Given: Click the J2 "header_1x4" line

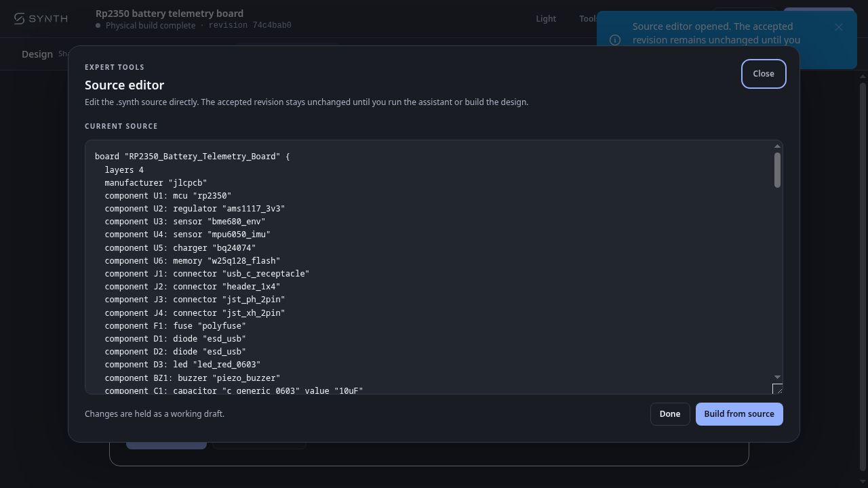Looking at the screenshot, I should pyautogui.click(x=193, y=287).
